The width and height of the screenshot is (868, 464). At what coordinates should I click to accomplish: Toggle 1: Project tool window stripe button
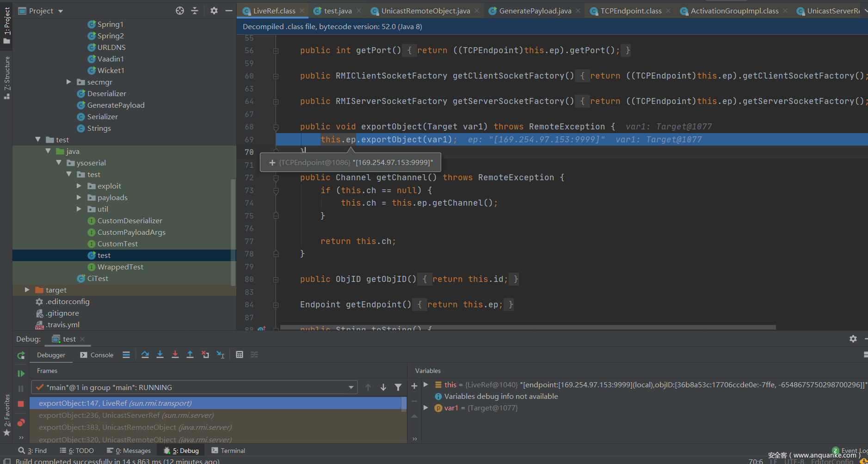pyautogui.click(x=6, y=25)
